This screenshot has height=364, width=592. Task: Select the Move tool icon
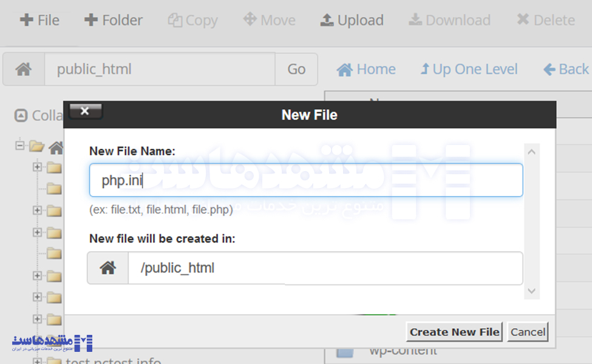tap(249, 19)
